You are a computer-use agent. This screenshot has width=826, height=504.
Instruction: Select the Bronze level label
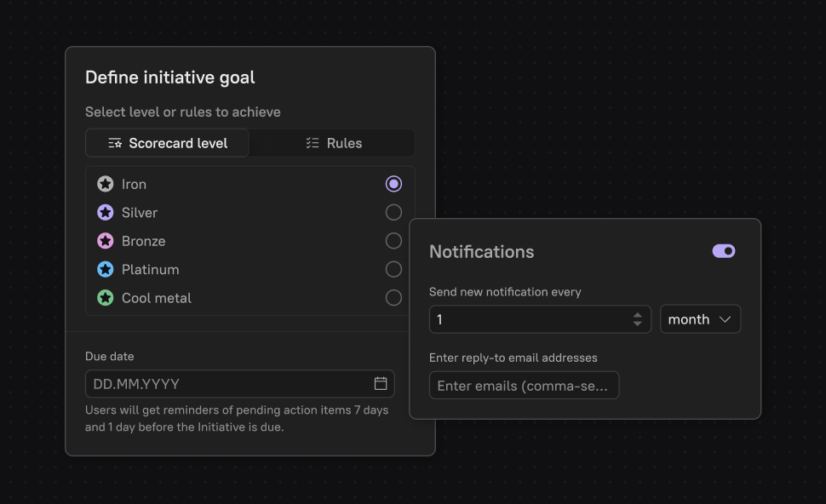[x=143, y=241]
